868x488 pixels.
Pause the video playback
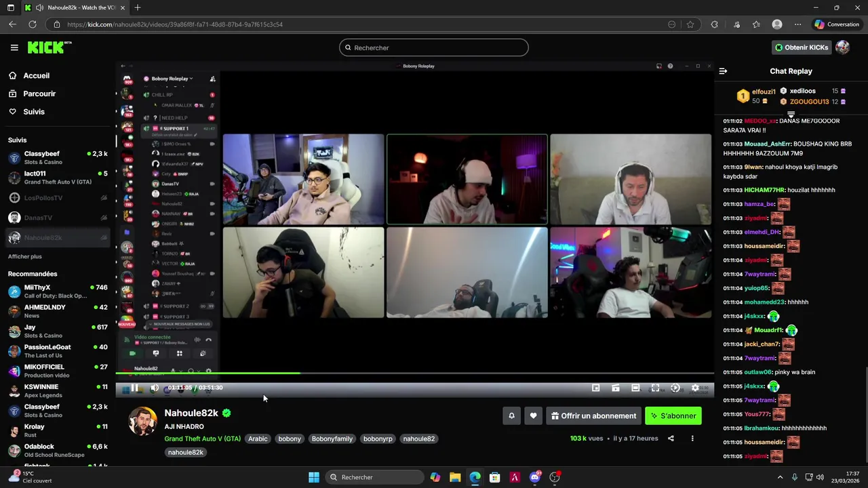[x=134, y=388]
